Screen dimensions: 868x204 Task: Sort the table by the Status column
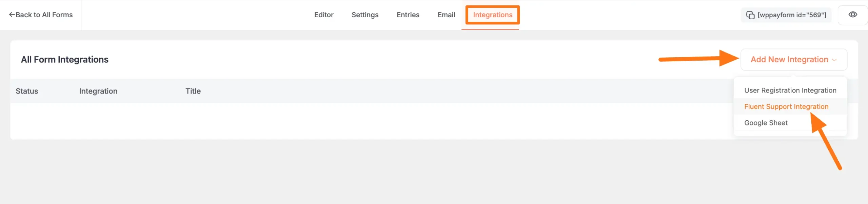pos(27,91)
